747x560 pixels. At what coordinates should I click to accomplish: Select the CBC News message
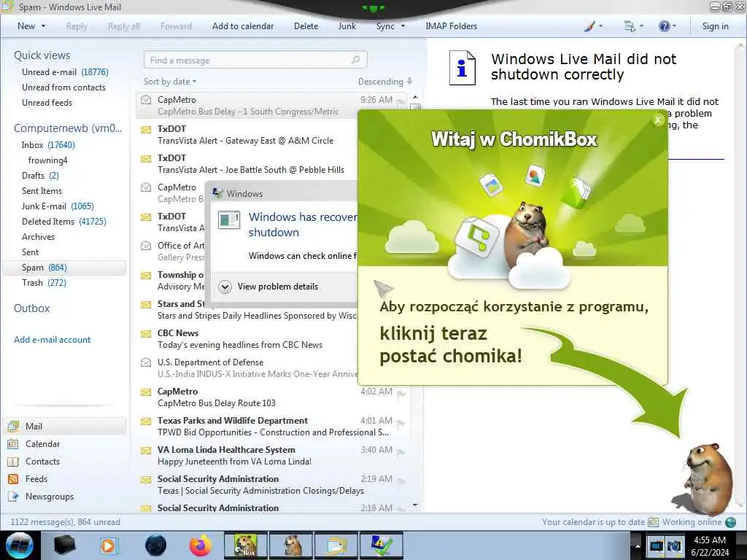pyautogui.click(x=248, y=338)
